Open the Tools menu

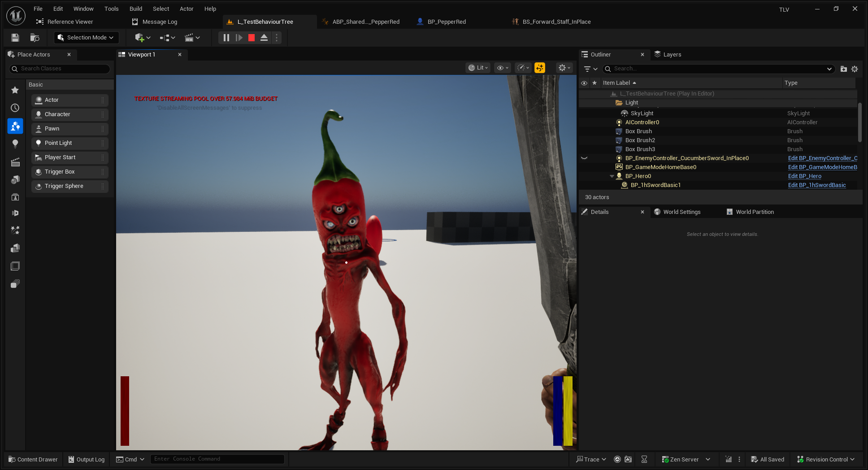112,9
